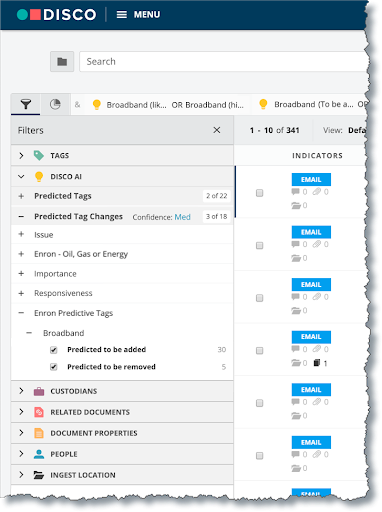Change the Med confidence level
Screen dimensions: 382x512
[x=183, y=217]
